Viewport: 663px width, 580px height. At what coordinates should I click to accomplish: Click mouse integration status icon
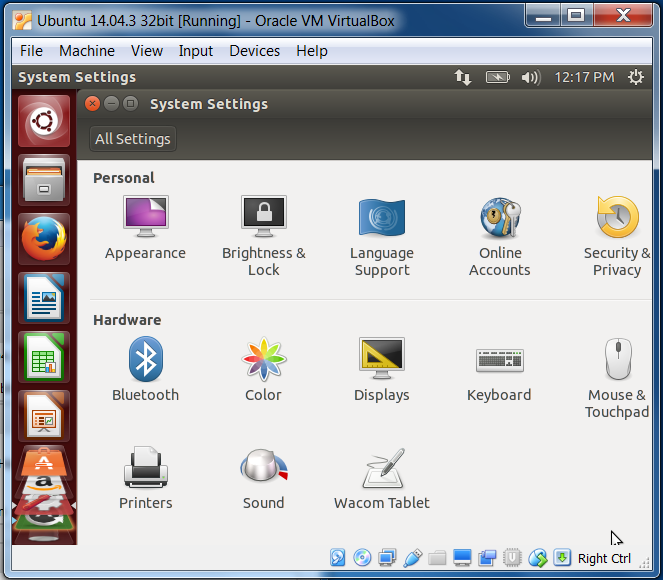click(537, 558)
